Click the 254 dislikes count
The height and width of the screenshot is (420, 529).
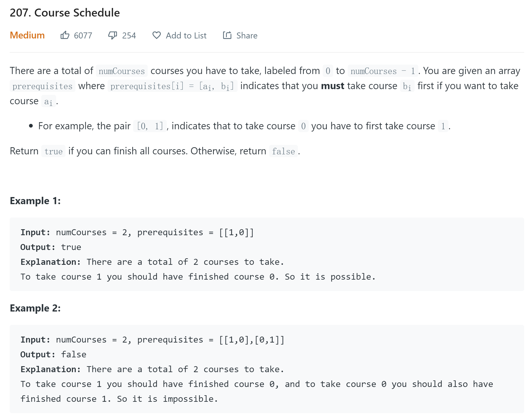(129, 36)
